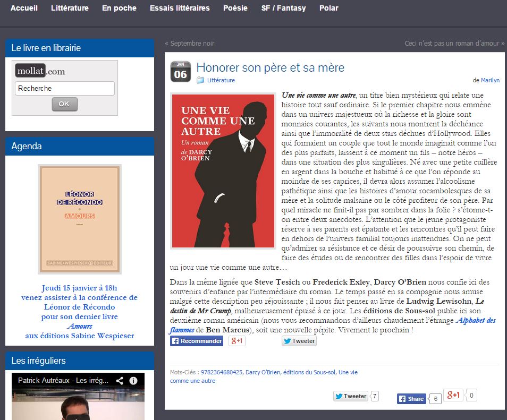Click the small Google +1 button below article
This screenshot has width=507, height=420.
pyautogui.click(x=237, y=341)
